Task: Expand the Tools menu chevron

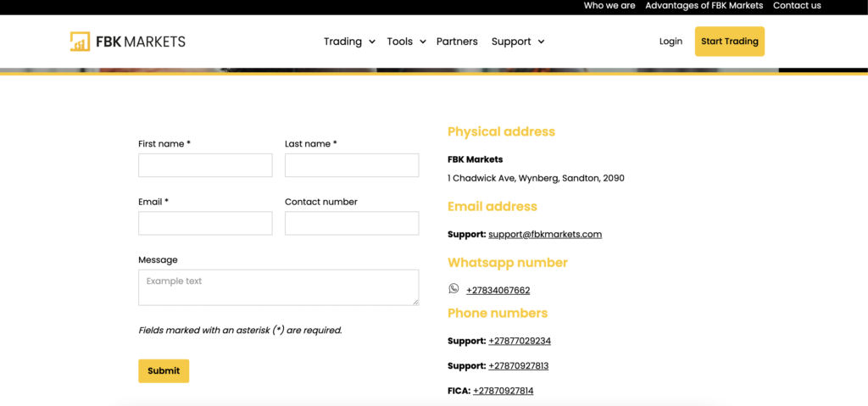Action: (423, 42)
